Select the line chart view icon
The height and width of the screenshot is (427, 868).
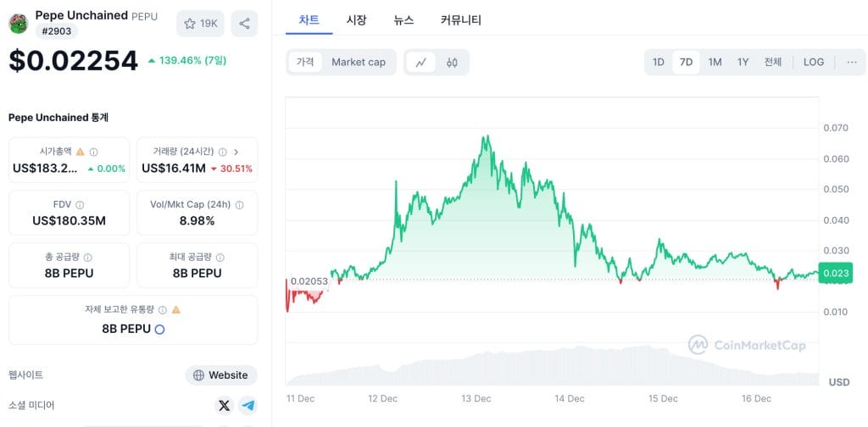point(421,63)
